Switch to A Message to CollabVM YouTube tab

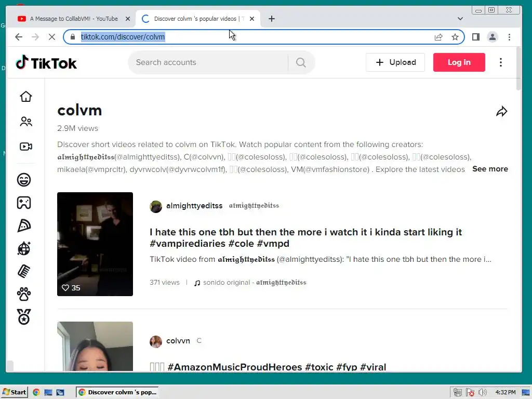point(74,19)
